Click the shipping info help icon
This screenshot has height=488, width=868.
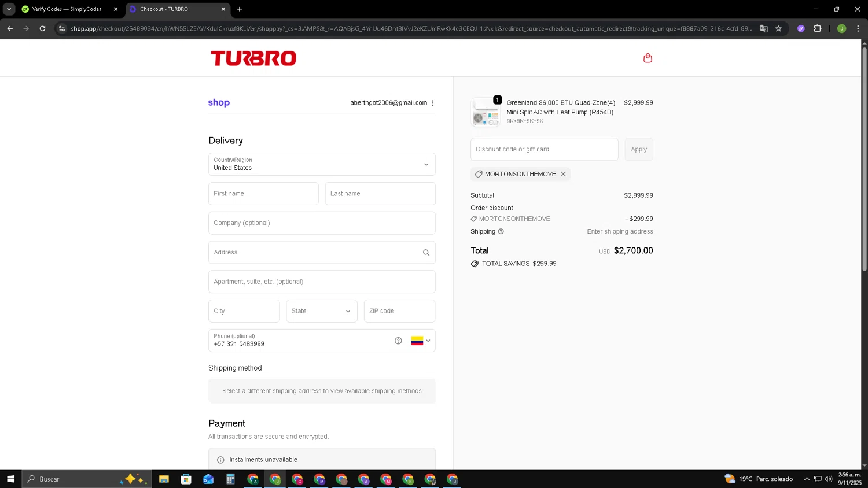[x=501, y=231]
